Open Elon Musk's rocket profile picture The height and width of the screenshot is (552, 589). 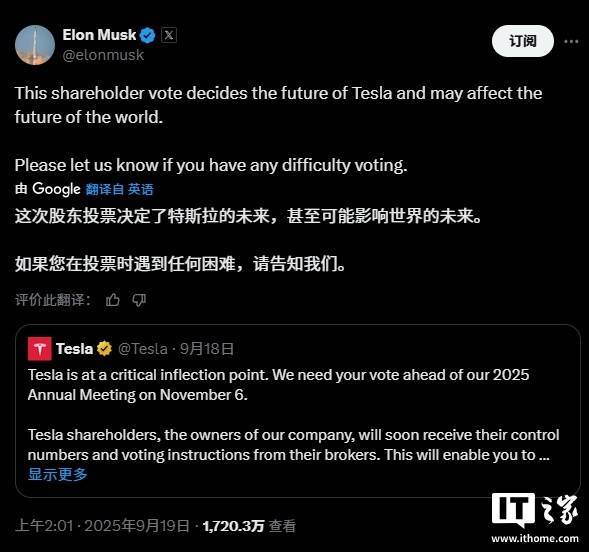(x=35, y=45)
